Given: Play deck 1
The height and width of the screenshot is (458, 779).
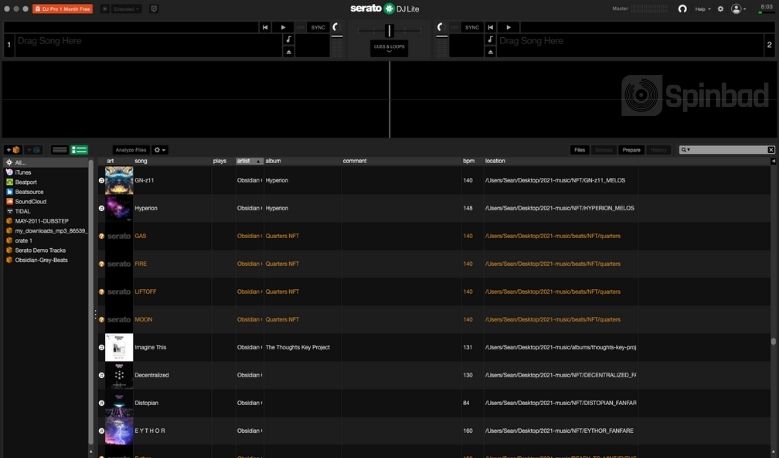Looking at the screenshot, I should click(283, 27).
